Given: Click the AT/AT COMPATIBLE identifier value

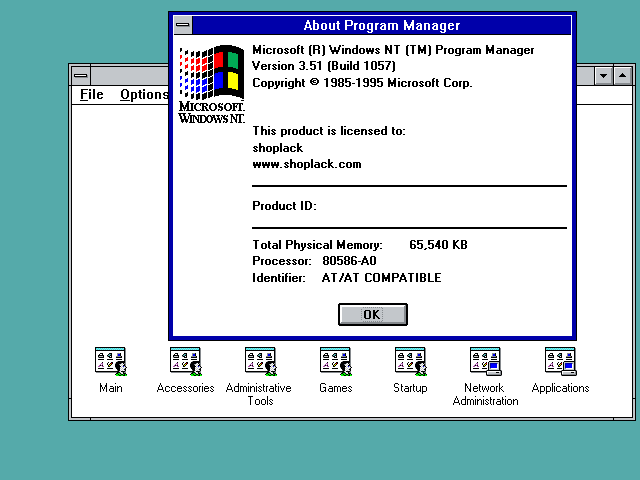Looking at the screenshot, I should coord(381,278).
